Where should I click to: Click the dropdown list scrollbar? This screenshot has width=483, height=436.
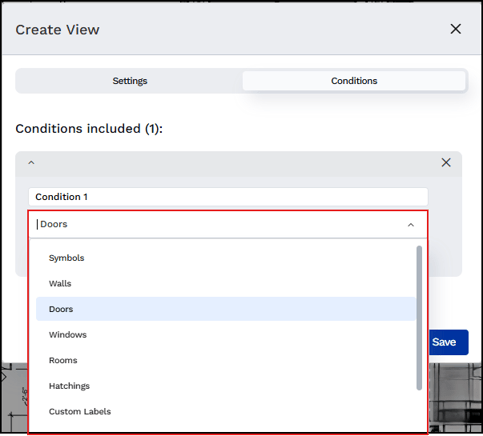(419, 318)
